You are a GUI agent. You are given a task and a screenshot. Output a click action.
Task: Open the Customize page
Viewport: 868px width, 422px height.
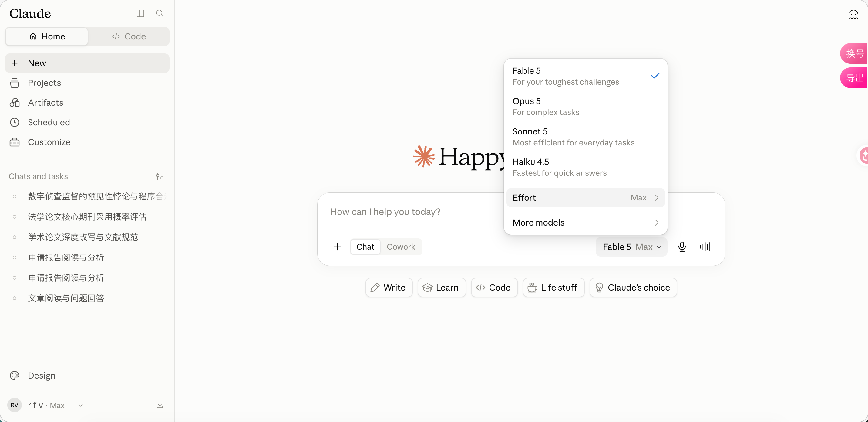87,142
